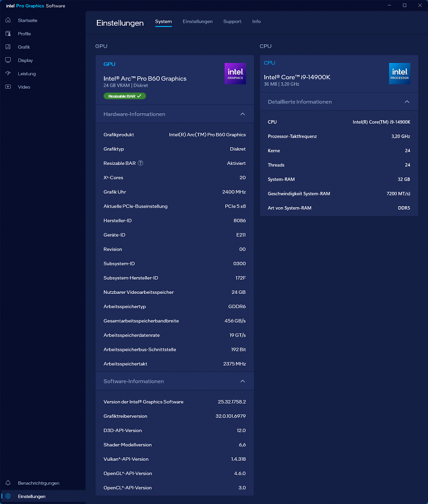Click the Display monitor icon
The width and height of the screenshot is (428, 504).
tap(8, 60)
